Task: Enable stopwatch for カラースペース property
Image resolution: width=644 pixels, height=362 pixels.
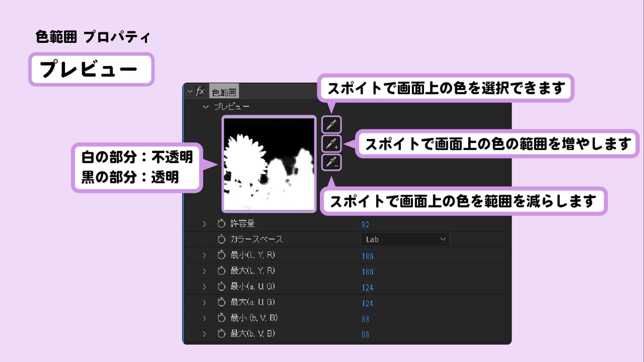Action: [x=221, y=239]
